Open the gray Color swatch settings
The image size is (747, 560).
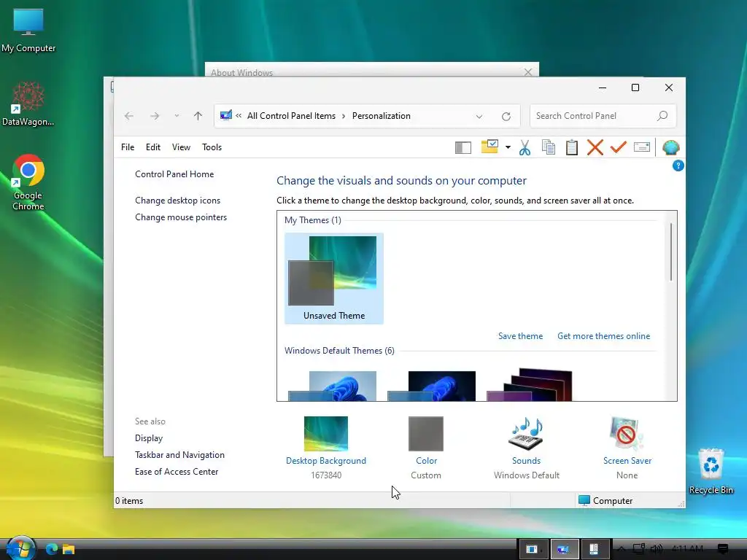pyautogui.click(x=426, y=434)
